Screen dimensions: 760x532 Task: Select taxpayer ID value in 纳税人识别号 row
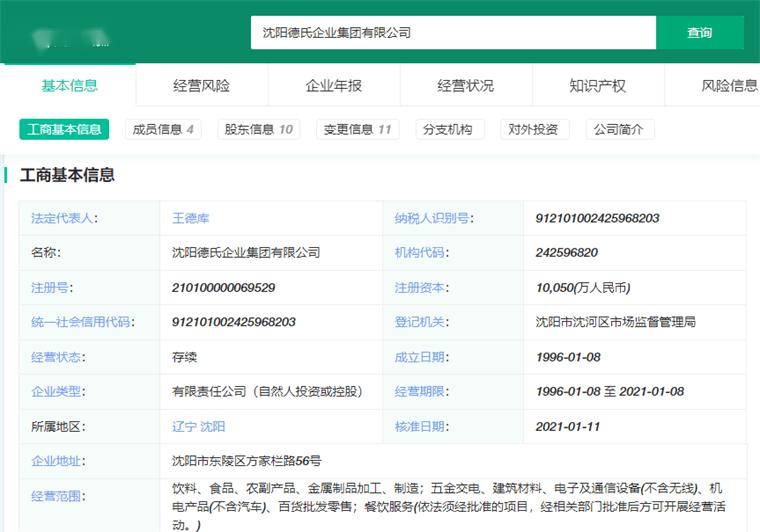[597, 218]
